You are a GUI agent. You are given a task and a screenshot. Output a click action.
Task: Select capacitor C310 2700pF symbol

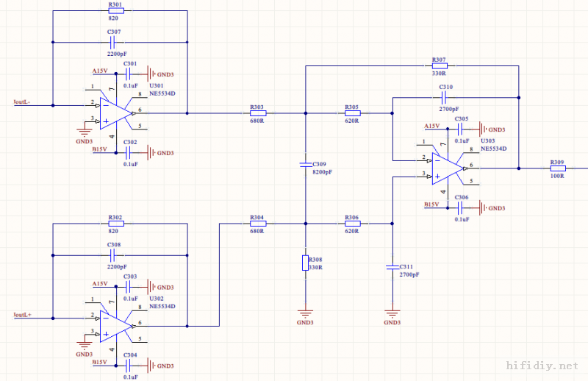pos(444,98)
